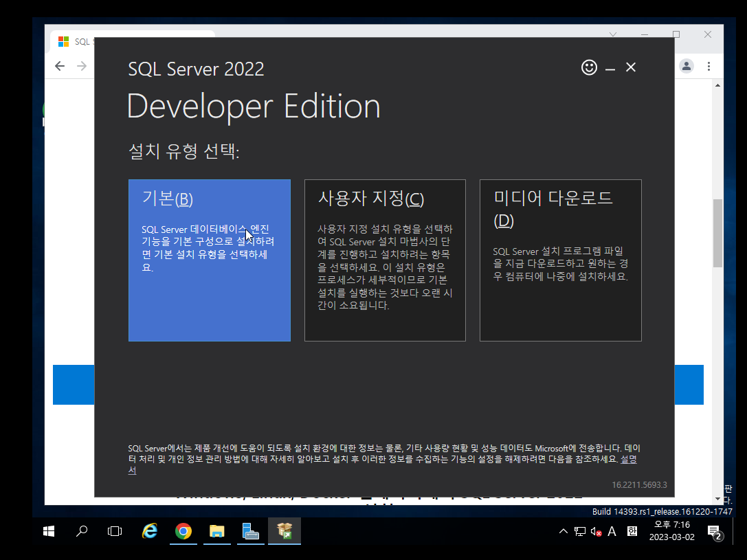
Task: Switch to Chrome on the taskbar
Action: [x=183, y=531]
